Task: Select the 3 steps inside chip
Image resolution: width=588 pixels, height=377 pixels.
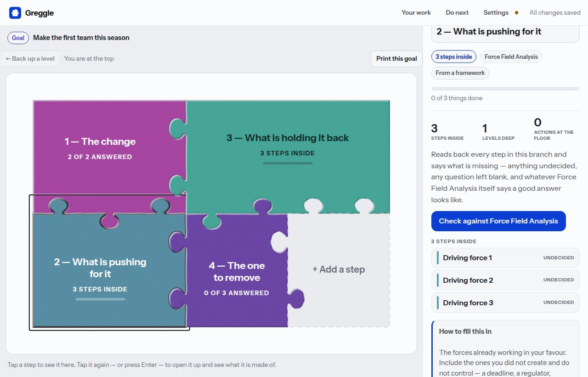Action: 454,57
